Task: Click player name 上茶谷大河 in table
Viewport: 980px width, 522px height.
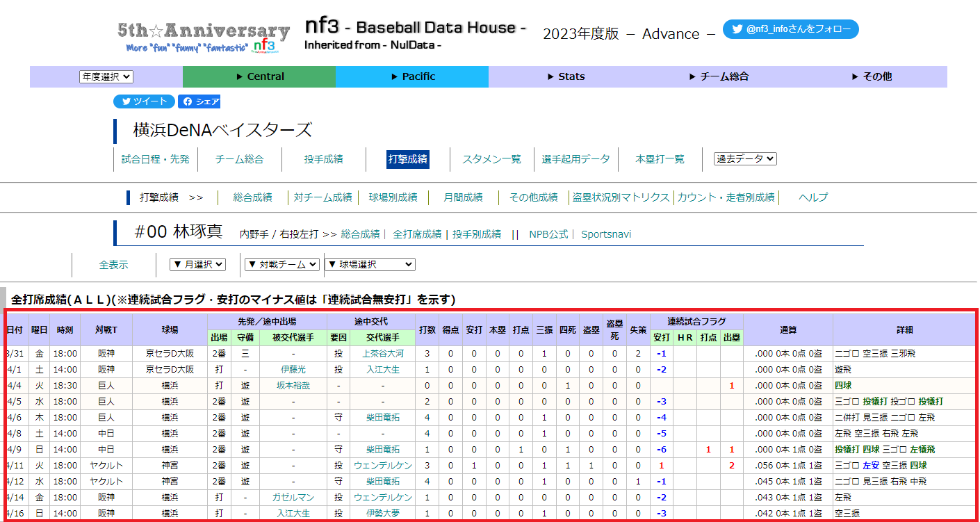Action: (x=383, y=354)
